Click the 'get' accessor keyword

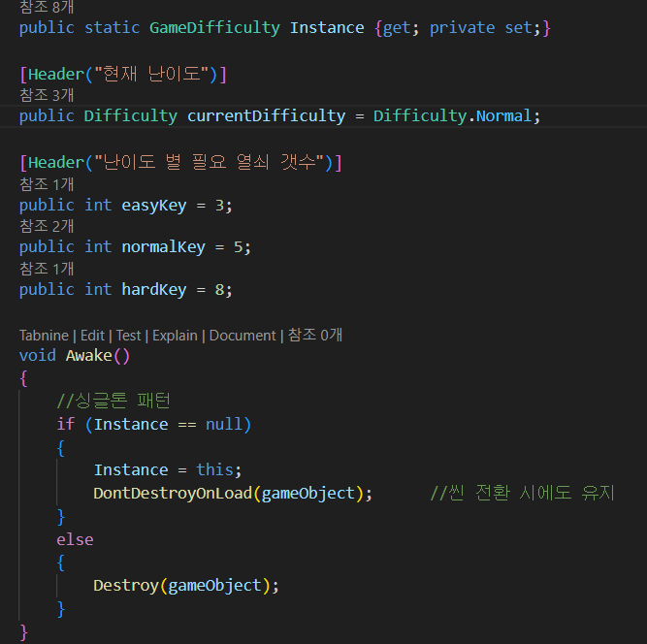pyautogui.click(x=397, y=28)
